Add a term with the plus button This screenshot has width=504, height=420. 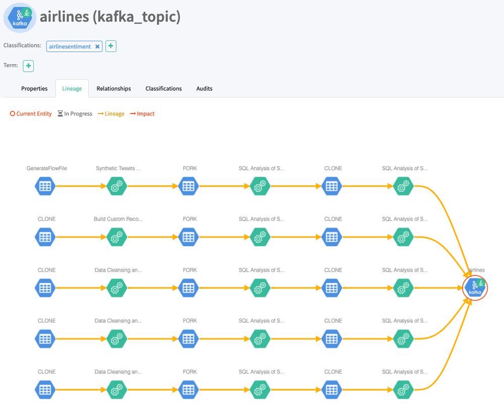[28, 66]
